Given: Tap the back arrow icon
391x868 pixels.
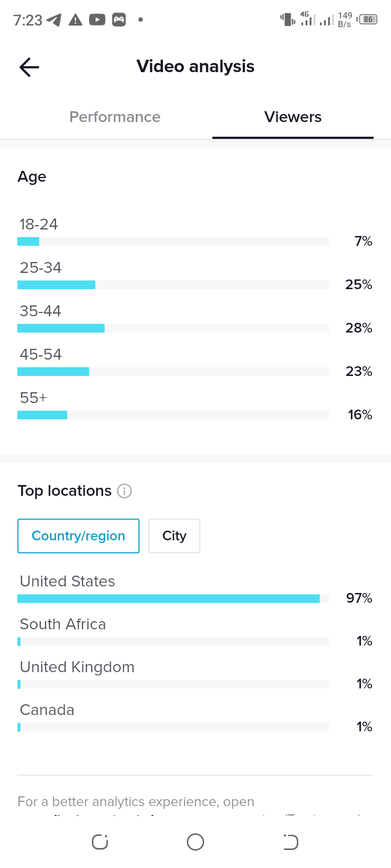Looking at the screenshot, I should 29,67.
